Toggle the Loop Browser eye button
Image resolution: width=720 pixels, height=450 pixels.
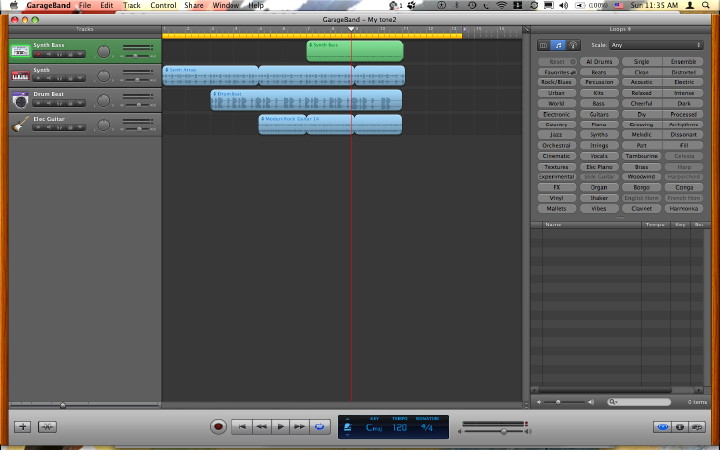(x=662, y=427)
